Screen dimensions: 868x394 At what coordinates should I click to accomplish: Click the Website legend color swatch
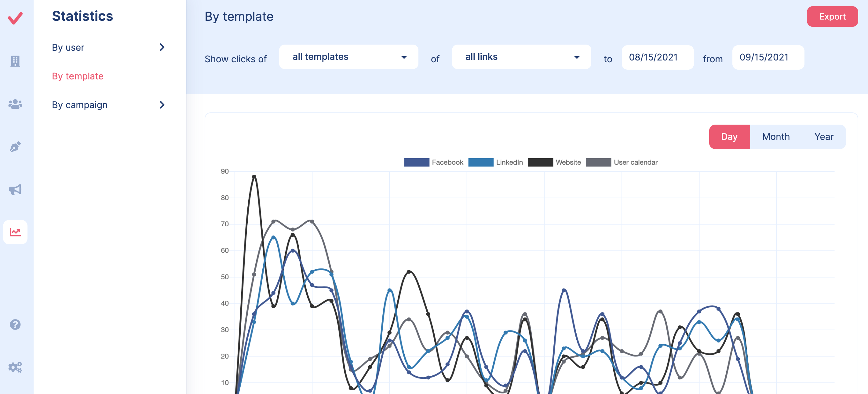click(x=540, y=162)
